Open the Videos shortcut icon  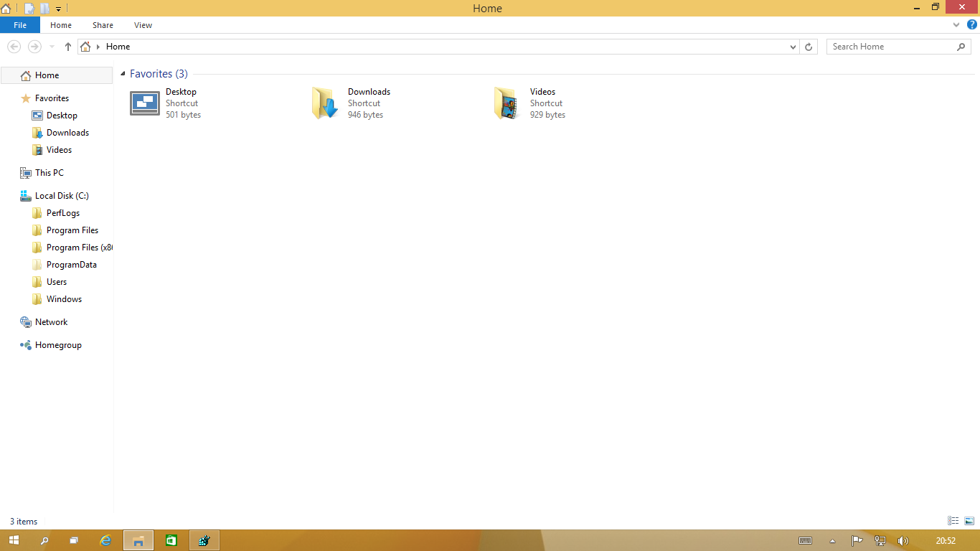coord(507,103)
